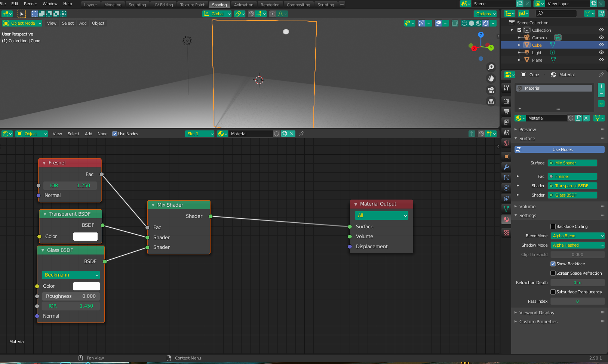Open the Material properties tab icon
The height and width of the screenshot is (364, 608).
[x=506, y=219]
